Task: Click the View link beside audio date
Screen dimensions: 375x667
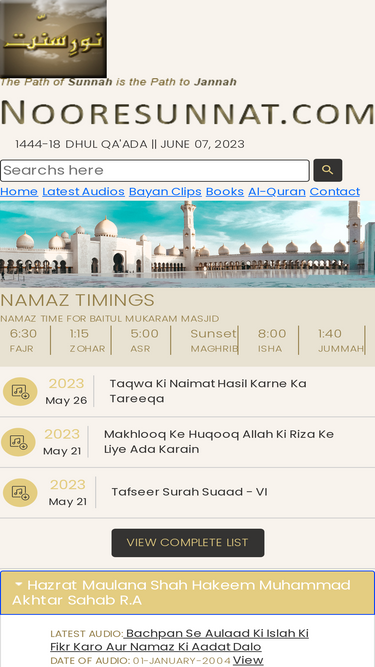Action: (x=248, y=660)
